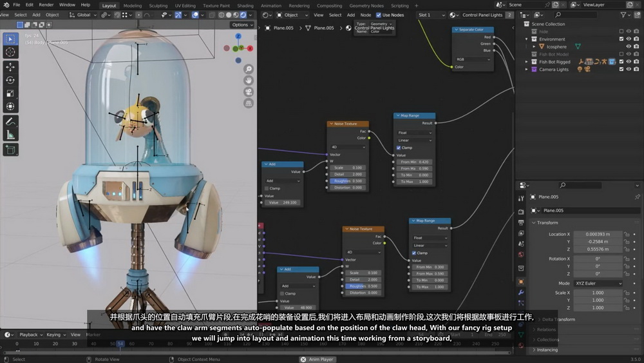Open Slot 1 material slot dropdown

(x=431, y=15)
